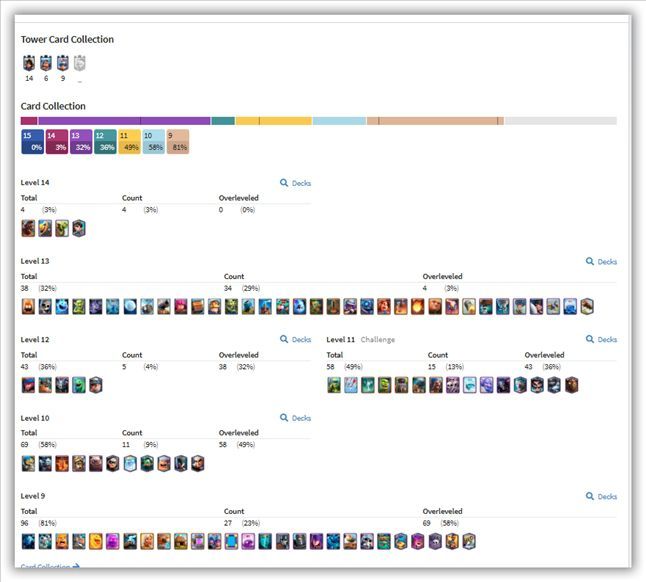Open the Decks link for Level 12
Screen dimensions: 646x582
tap(296, 339)
